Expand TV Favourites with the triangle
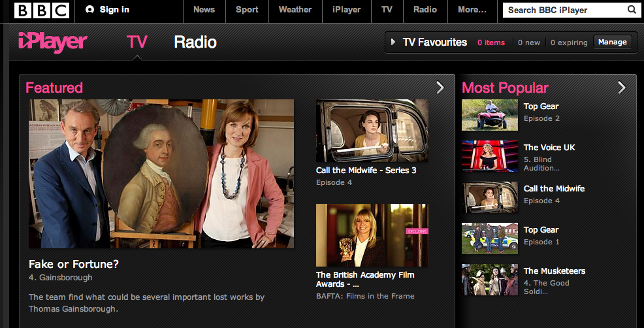Image resolution: width=644 pixels, height=328 pixels. [x=393, y=42]
